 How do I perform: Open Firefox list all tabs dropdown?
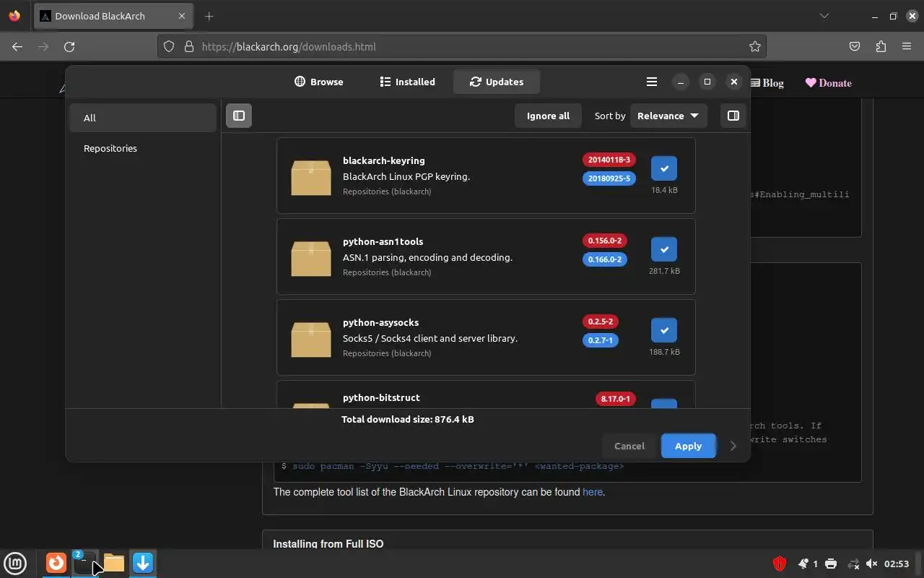pyautogui.click(x=824, y=16)
